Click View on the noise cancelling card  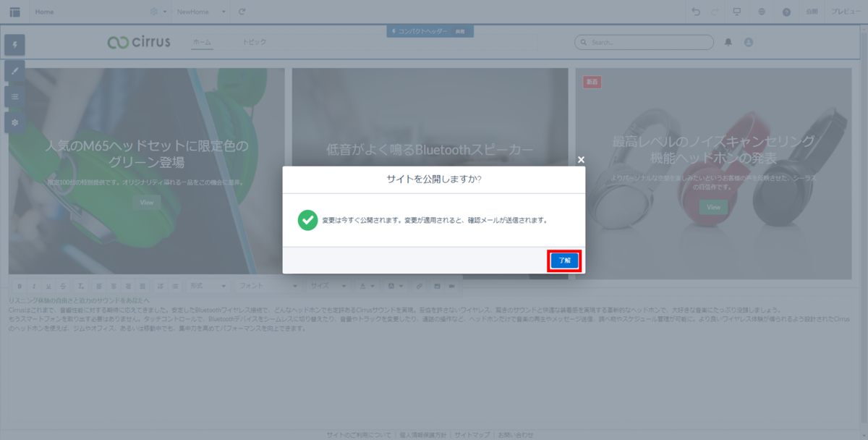click(714, 207)
